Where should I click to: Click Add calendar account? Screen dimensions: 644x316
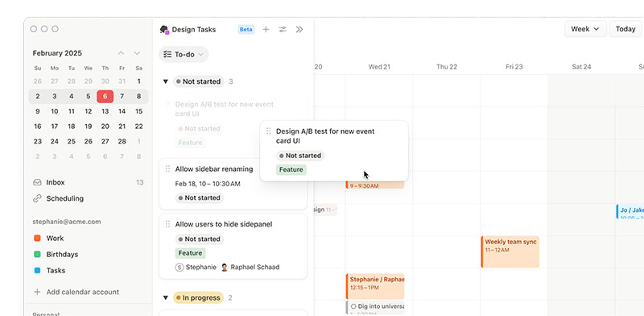tap(83, 292)
